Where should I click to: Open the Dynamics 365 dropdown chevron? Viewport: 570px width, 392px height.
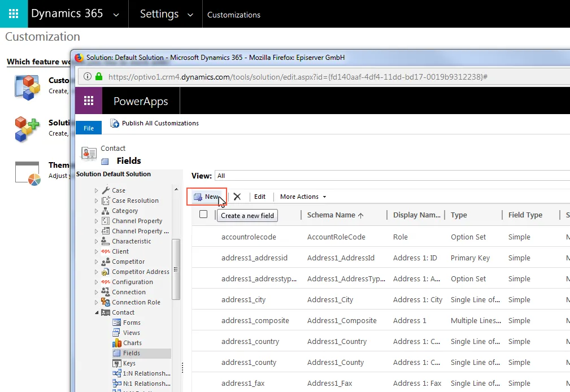[116, 15]
